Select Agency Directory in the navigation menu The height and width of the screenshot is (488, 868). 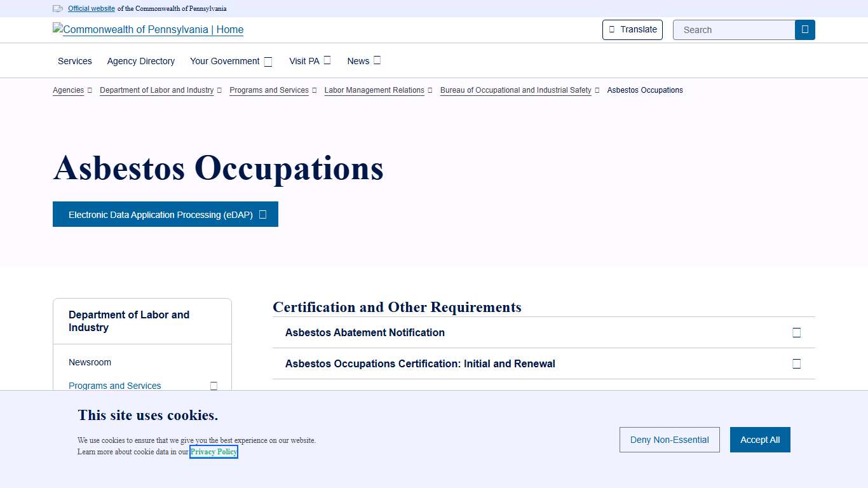tap(140, 61)
